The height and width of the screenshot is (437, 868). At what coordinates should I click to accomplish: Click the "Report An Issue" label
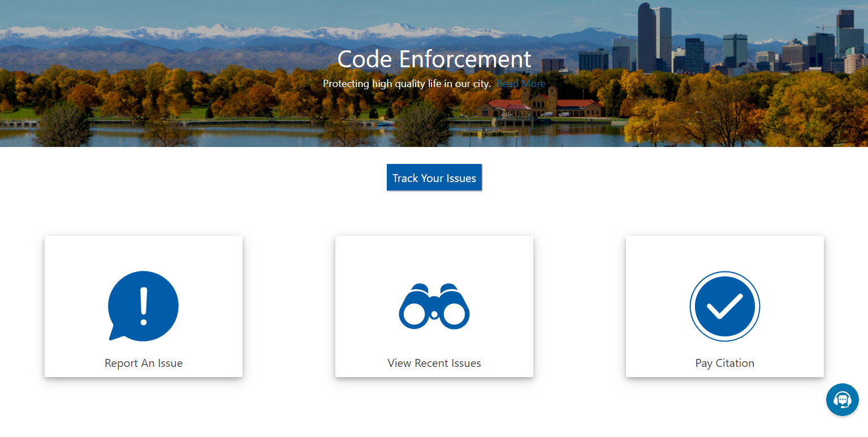(143, 363)
